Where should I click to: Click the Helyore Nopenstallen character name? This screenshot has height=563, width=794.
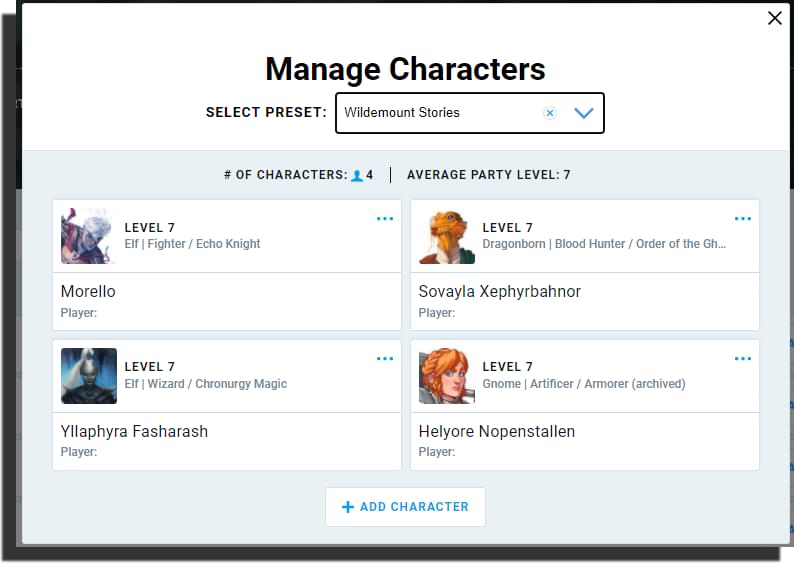(x=496, y=432)
